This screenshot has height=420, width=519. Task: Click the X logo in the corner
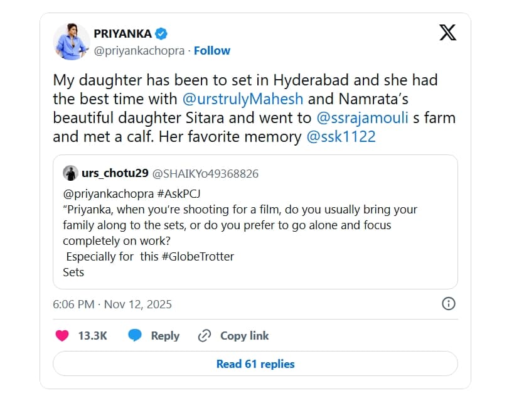447,33
